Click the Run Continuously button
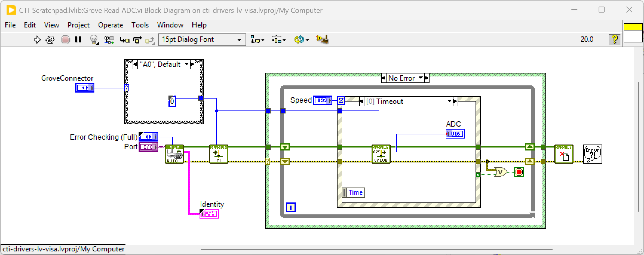 pos(50,40)
